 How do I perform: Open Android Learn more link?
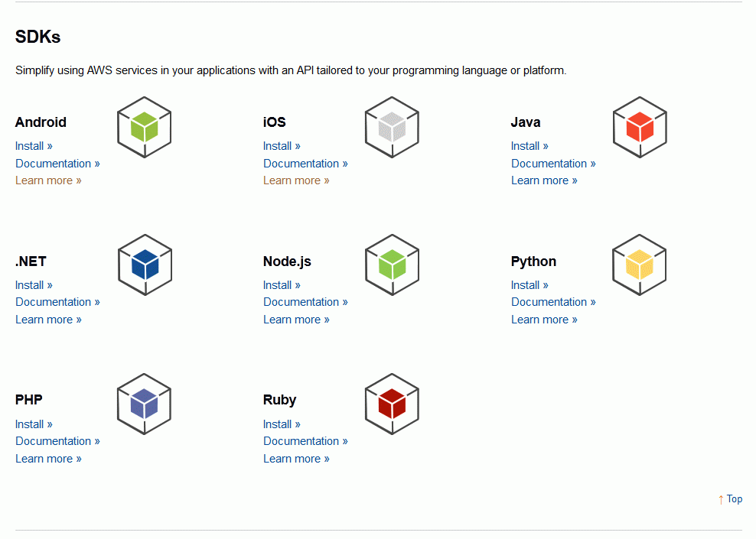point(48,180)
